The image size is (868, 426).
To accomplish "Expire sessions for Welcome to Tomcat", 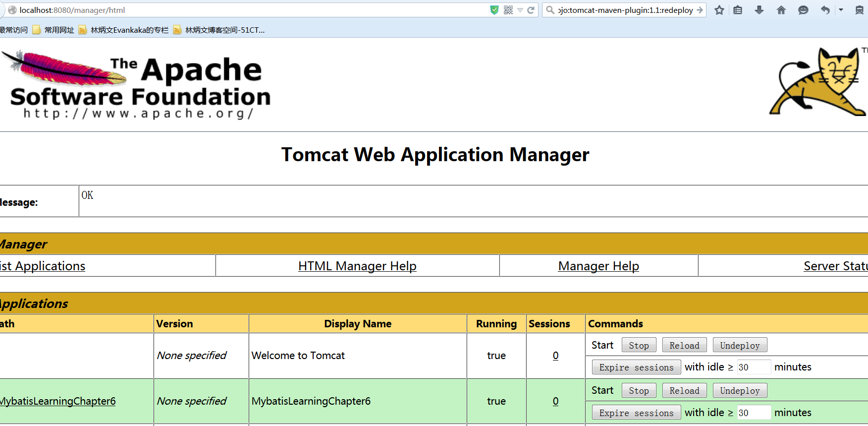I will coord(636,367).
